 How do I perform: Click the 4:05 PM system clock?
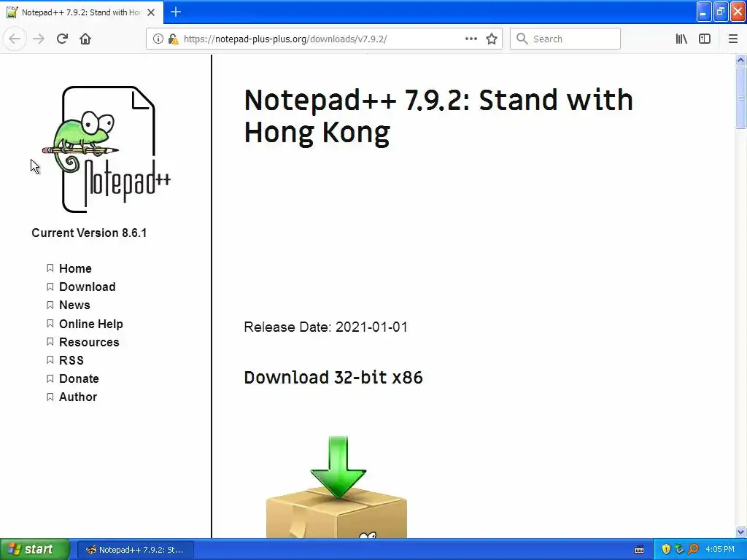point(720,549)
